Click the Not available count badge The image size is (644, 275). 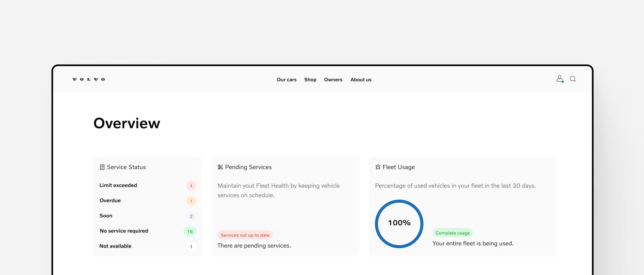coord(191,246)
